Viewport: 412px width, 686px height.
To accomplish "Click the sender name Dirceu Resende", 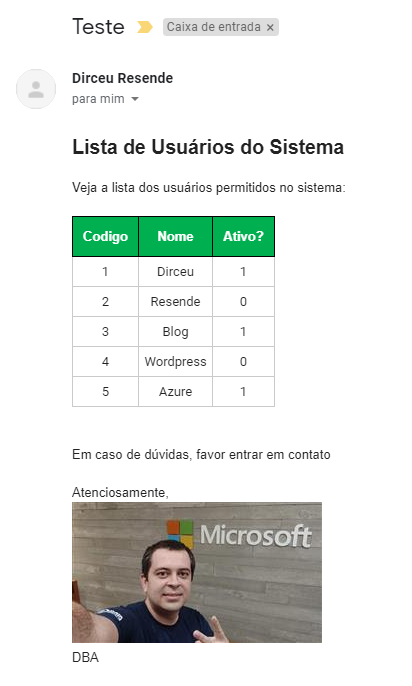I will coord(122,78).
